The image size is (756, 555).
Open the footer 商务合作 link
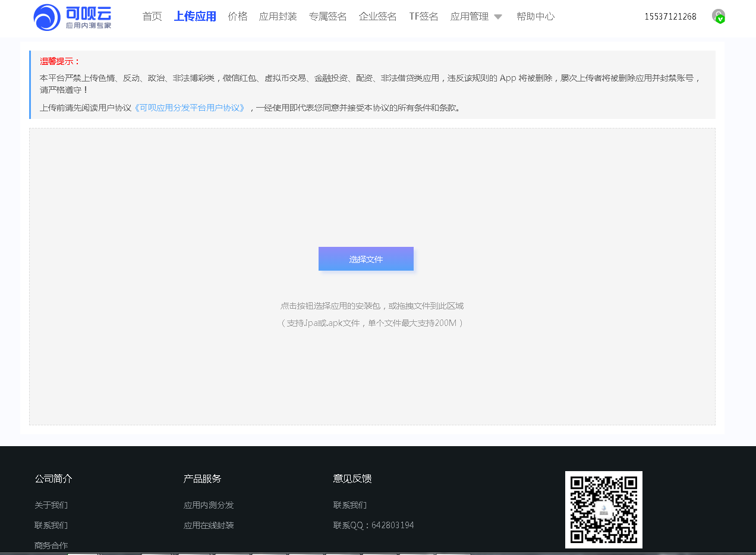tap(51, 545)
